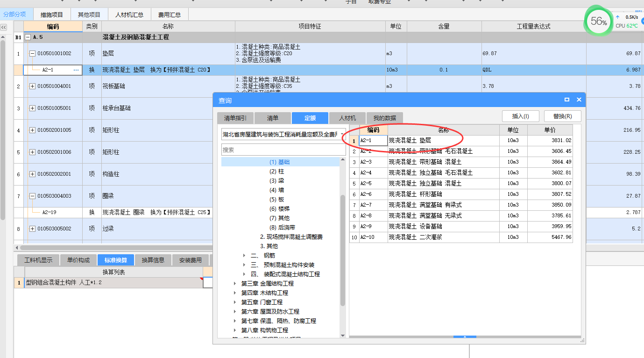
Task: Open the 我的数据 tab in query dialog
Action: pos(384,118)
